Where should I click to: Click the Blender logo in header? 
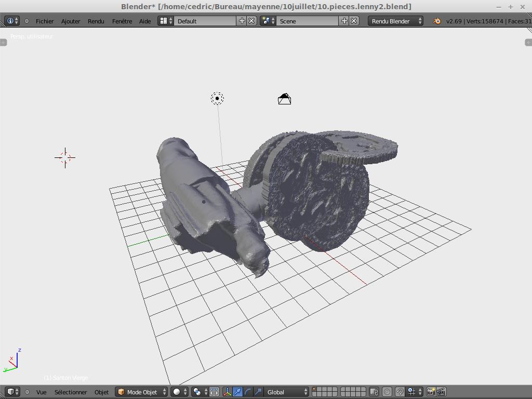coord(437,21)
